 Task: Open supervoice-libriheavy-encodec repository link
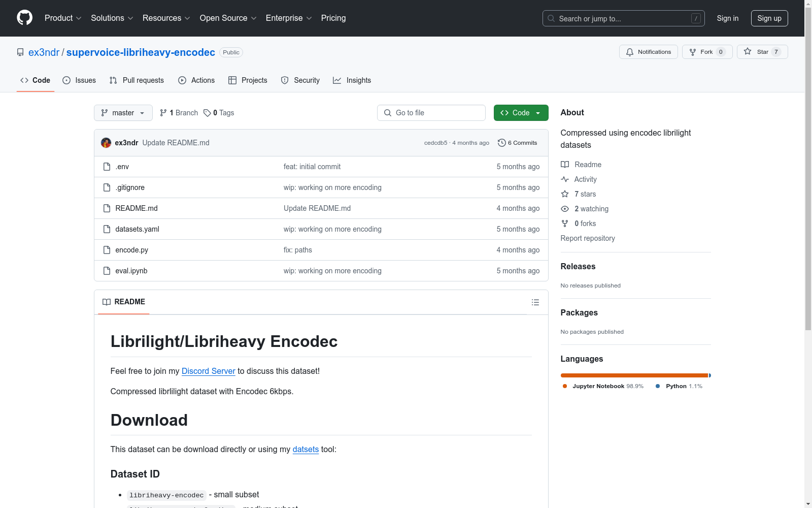[141, 52]
